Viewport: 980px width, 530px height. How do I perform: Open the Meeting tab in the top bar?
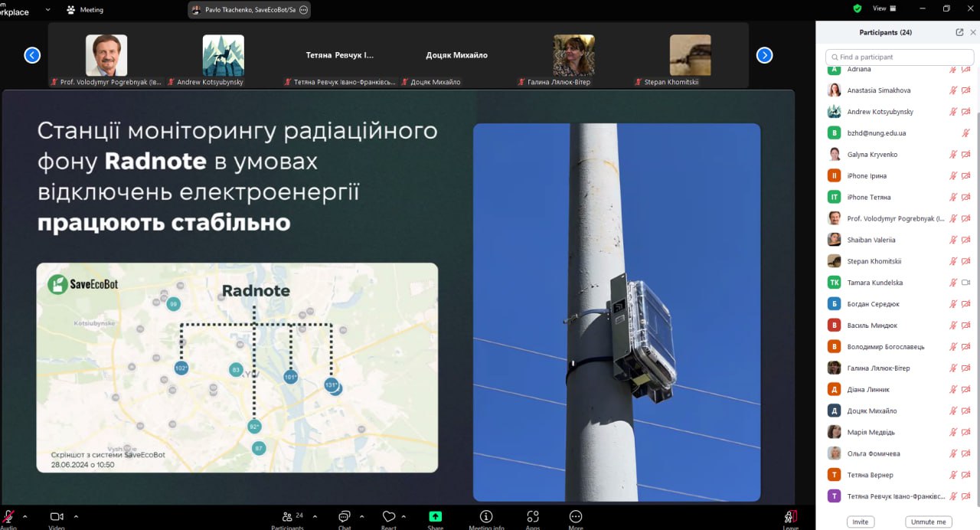(85, 10)
